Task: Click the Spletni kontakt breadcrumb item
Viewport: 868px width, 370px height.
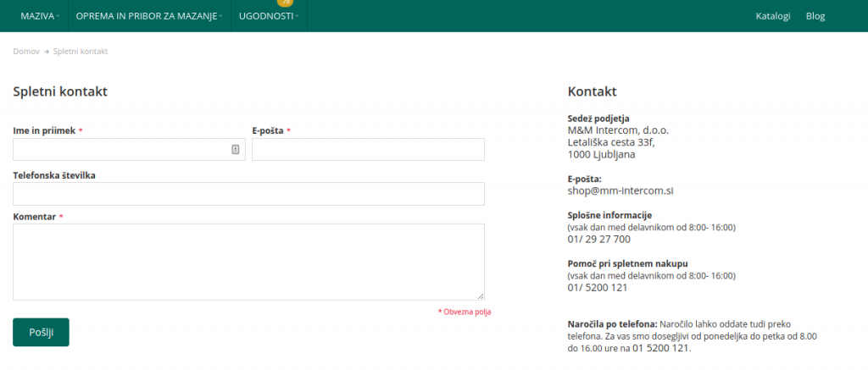Action: click(x=81, y=52)
